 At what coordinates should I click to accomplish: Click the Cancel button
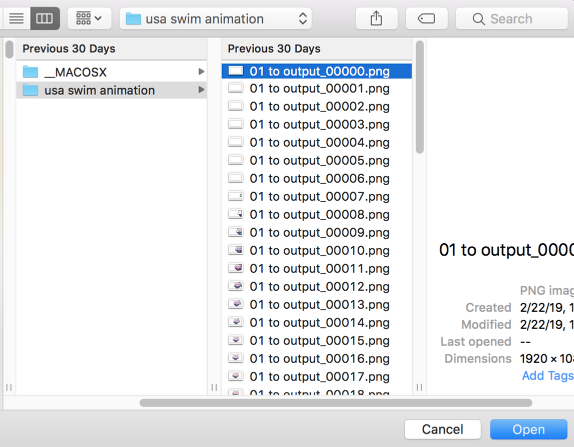[443, 429]
